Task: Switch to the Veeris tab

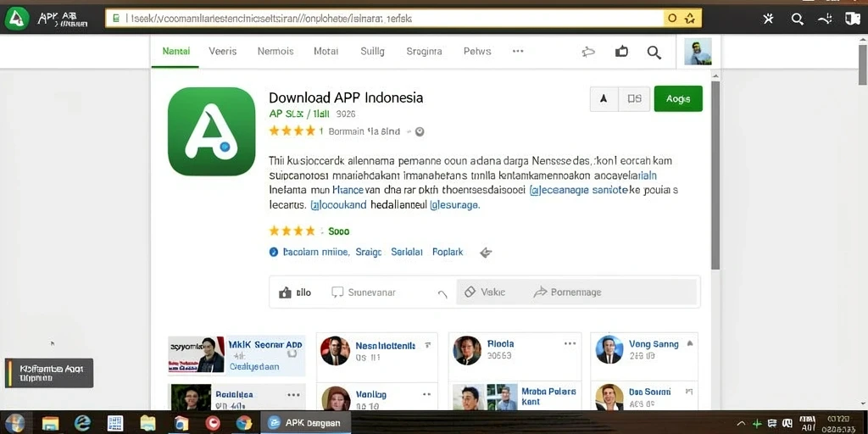Action: [223, 51]
